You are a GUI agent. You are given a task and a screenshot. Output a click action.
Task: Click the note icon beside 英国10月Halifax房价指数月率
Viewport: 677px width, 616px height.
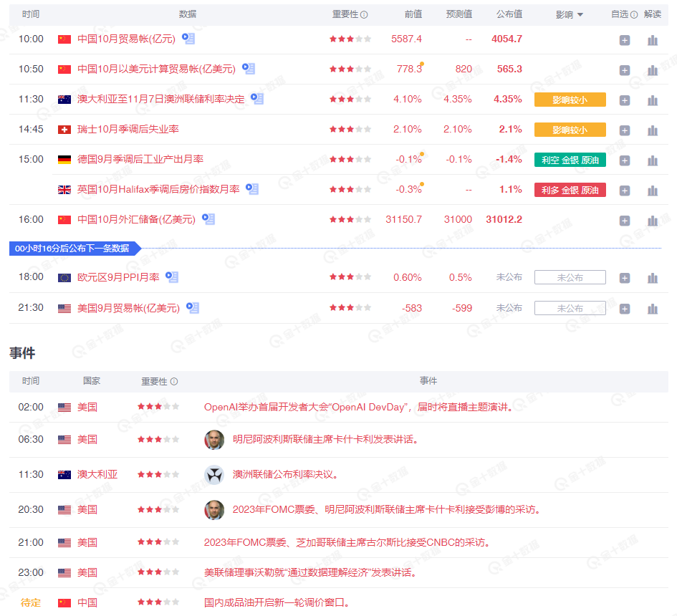pos(251,188)
